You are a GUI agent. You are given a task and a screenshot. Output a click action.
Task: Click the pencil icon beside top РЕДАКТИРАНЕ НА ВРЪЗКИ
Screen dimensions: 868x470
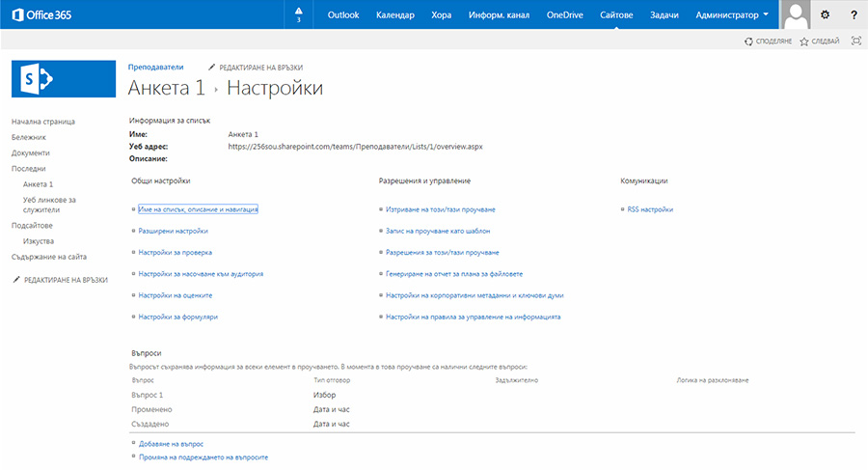coord(211,67)
